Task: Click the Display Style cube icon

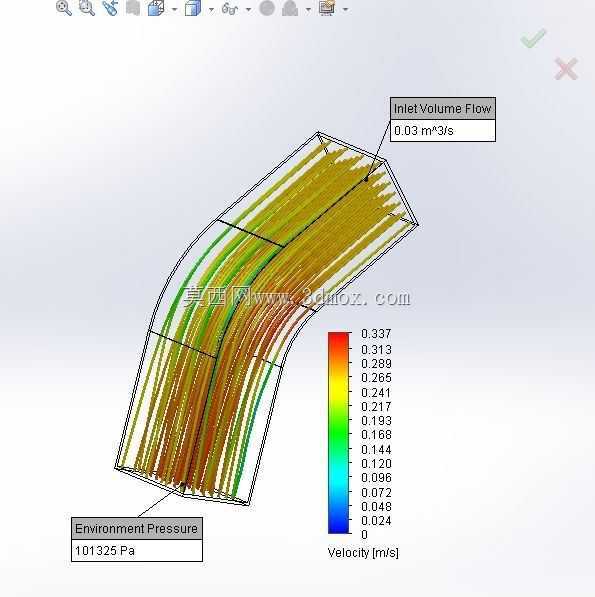Action: coord(193,8)
